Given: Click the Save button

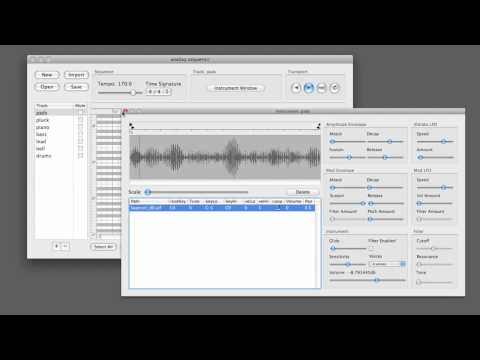Looking at the screenshot, I should point(76,87).
